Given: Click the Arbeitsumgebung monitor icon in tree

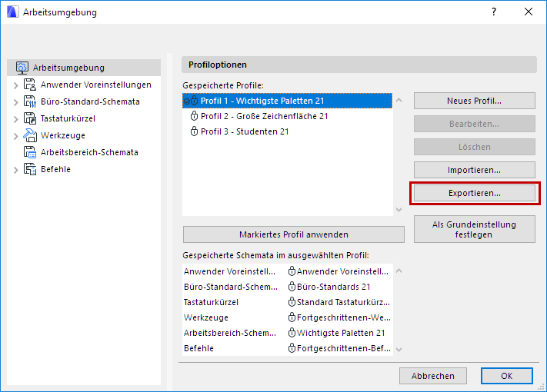Looking at the screenshot, I should (x=22, y=68).
